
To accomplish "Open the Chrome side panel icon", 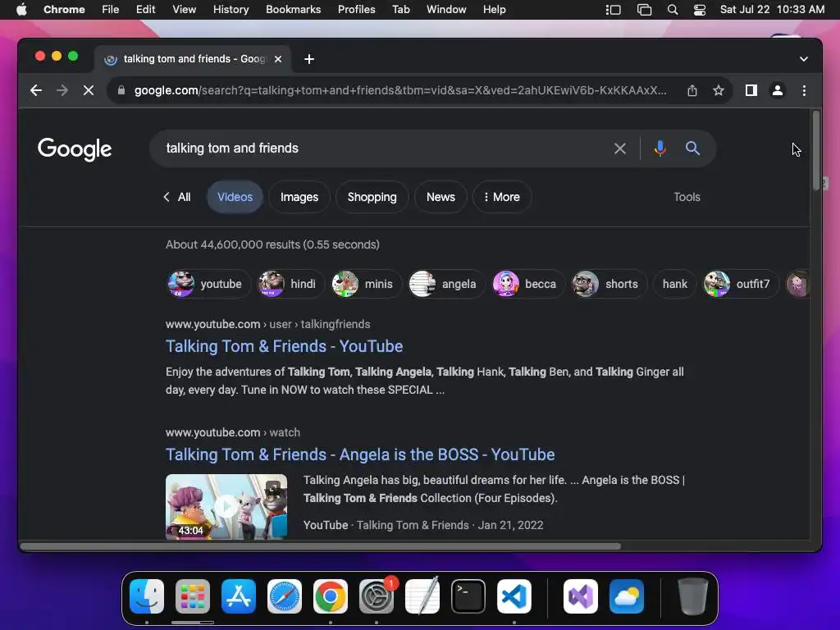I will (751, 90).
